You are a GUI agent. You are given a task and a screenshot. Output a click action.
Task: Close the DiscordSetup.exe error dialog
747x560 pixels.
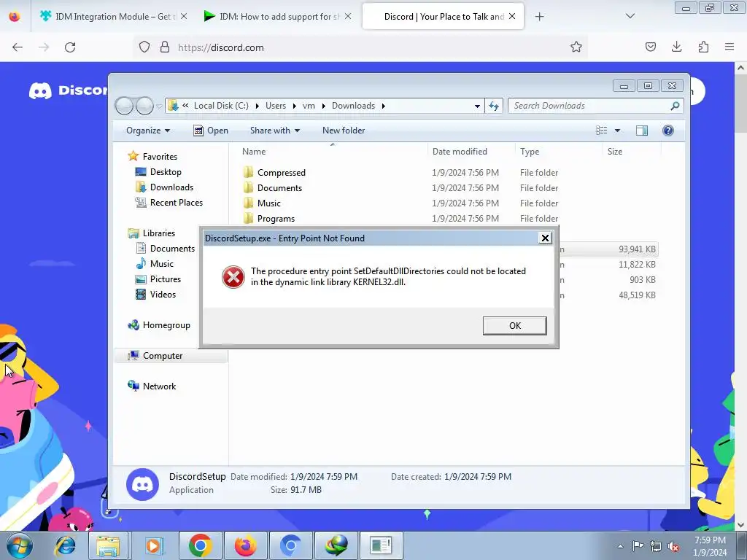[545, 238]
